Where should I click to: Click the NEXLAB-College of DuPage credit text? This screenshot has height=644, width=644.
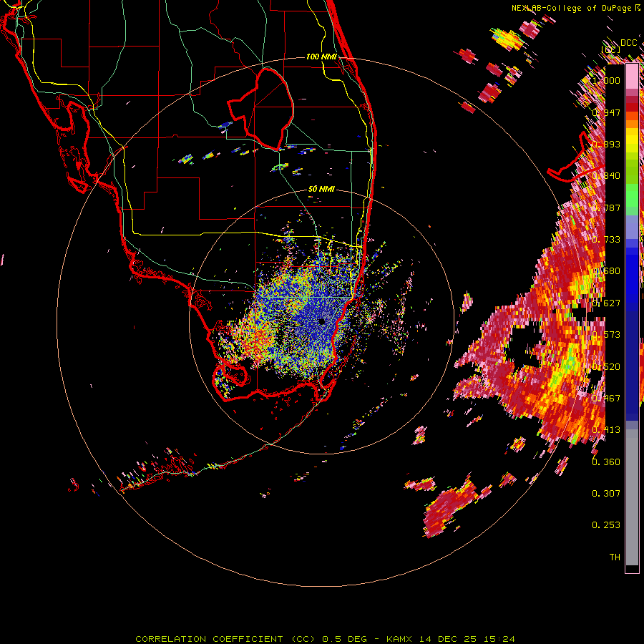573,8
